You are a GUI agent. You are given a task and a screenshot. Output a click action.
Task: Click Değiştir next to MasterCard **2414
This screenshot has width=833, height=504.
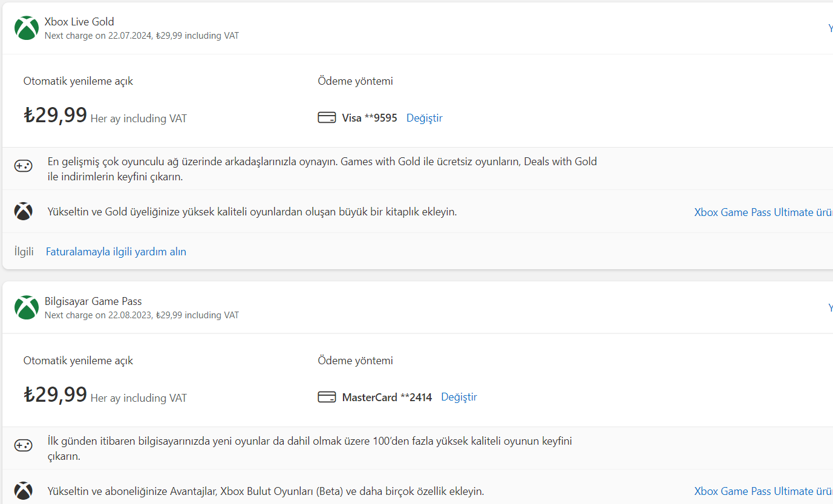(459, 397)
